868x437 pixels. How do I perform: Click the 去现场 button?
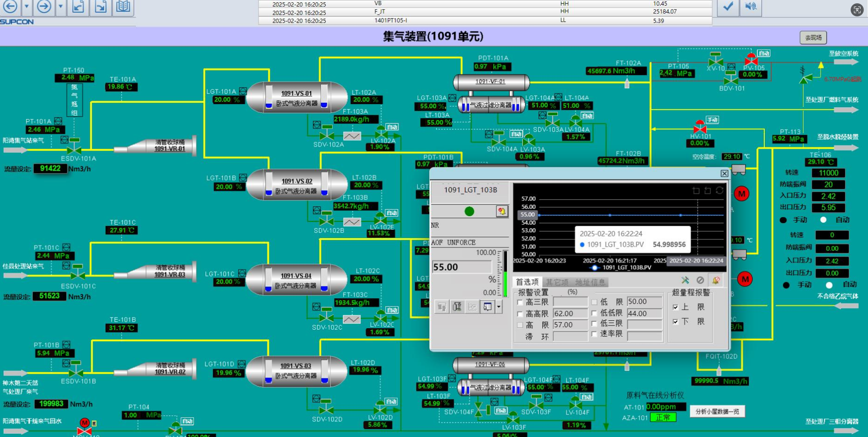(813, 38)
